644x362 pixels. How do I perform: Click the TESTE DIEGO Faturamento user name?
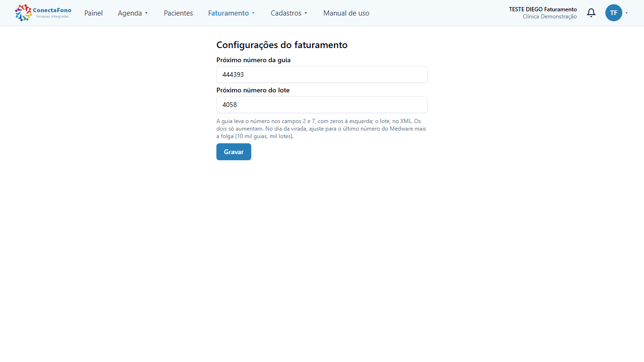coord(543,9)
